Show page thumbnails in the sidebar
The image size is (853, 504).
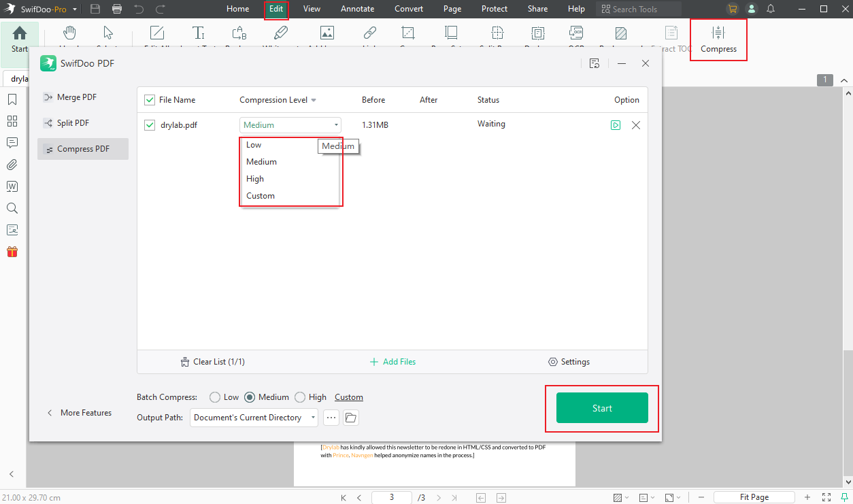click(x=12, y=121)
